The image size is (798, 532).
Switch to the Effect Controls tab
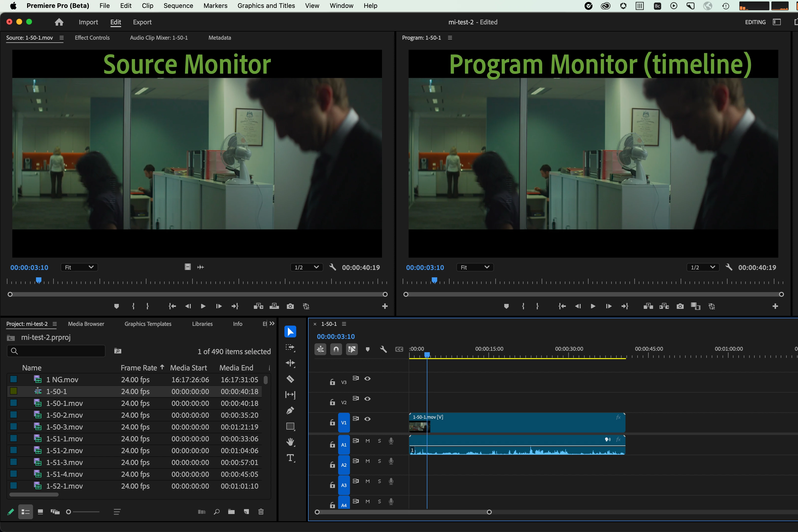[x=92, y=38]
